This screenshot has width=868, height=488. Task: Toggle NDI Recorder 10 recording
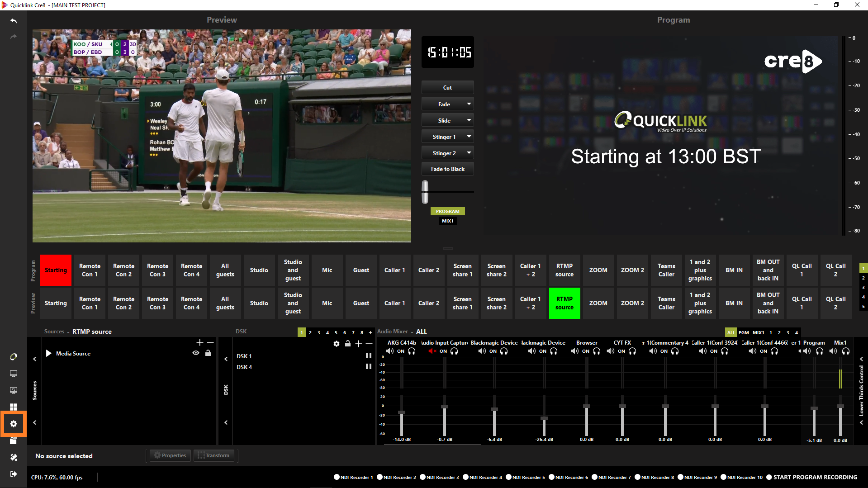pos(741,477)
